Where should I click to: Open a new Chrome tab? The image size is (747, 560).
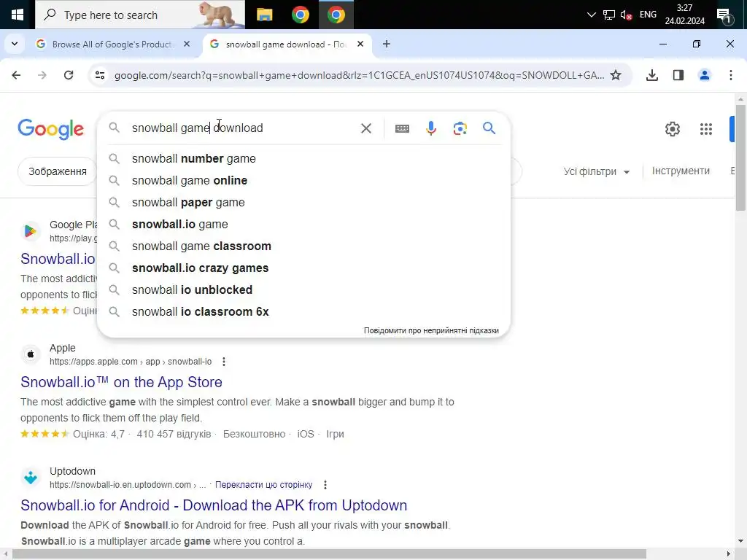387,44
